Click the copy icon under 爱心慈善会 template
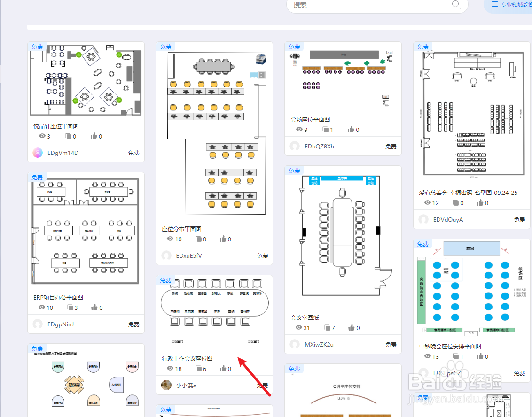Viewport: 532px width, 417px height. 456,203
